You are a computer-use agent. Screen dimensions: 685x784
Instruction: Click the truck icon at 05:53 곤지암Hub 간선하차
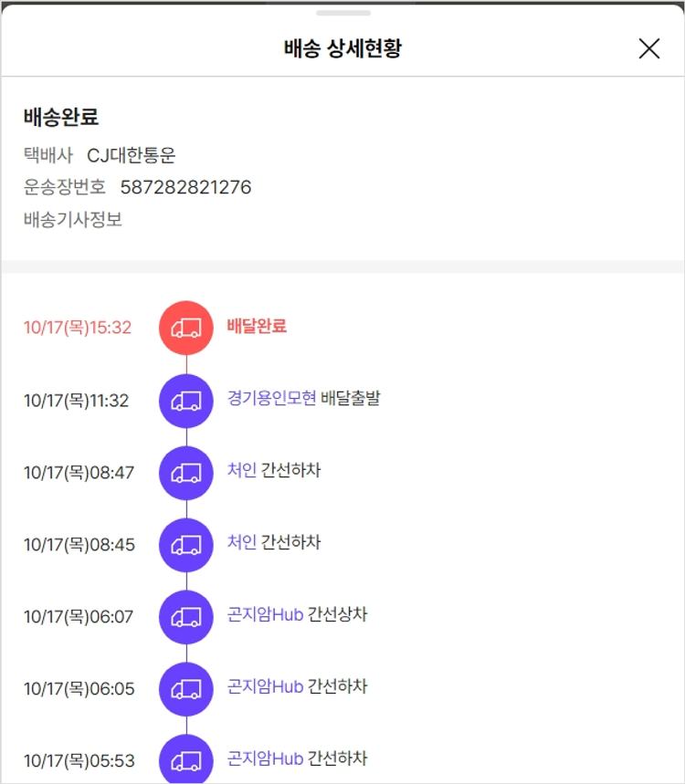tap(186, 759)
